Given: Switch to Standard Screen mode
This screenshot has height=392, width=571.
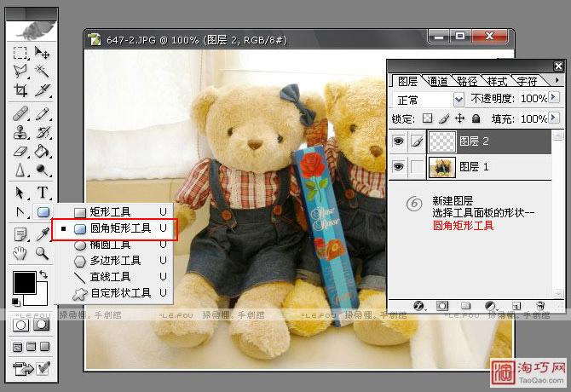Looking at the screenshot, I should (17, 347).
